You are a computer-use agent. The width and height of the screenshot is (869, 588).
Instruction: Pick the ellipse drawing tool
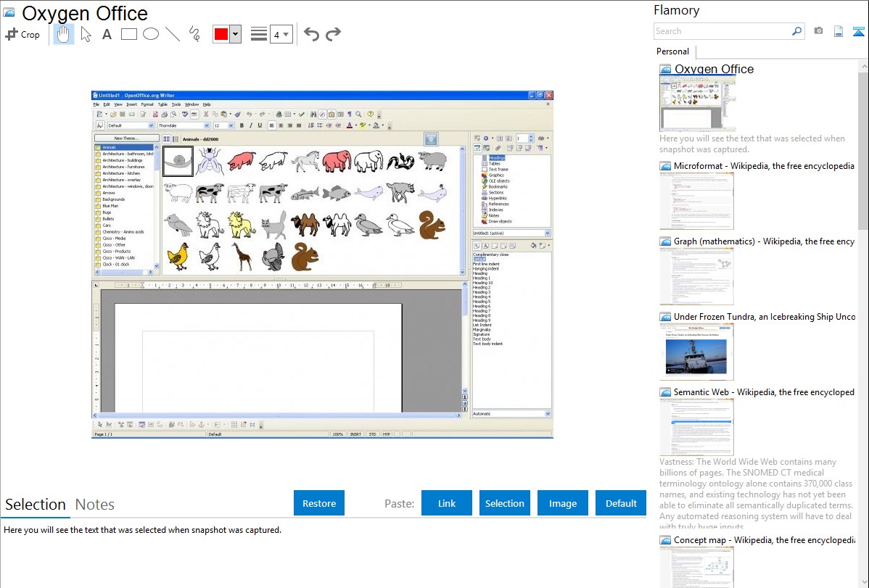click(x=151, y=34)
